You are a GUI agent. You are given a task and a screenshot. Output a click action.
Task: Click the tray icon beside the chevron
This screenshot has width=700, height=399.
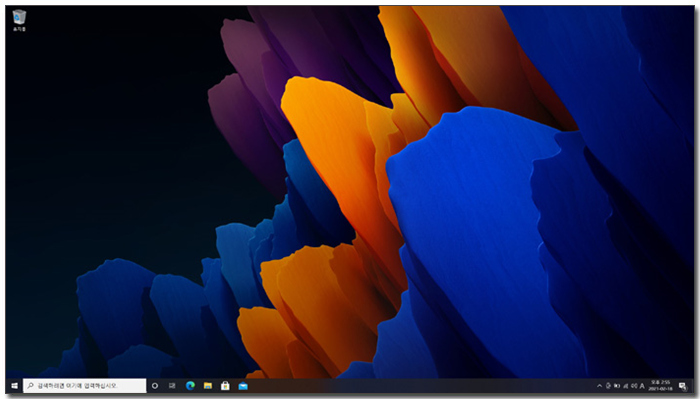[608, 386]
